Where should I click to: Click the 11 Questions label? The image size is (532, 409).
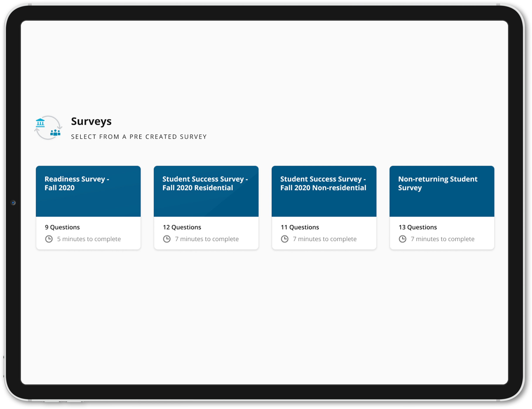pyautogui.click(x=300, y=227)
